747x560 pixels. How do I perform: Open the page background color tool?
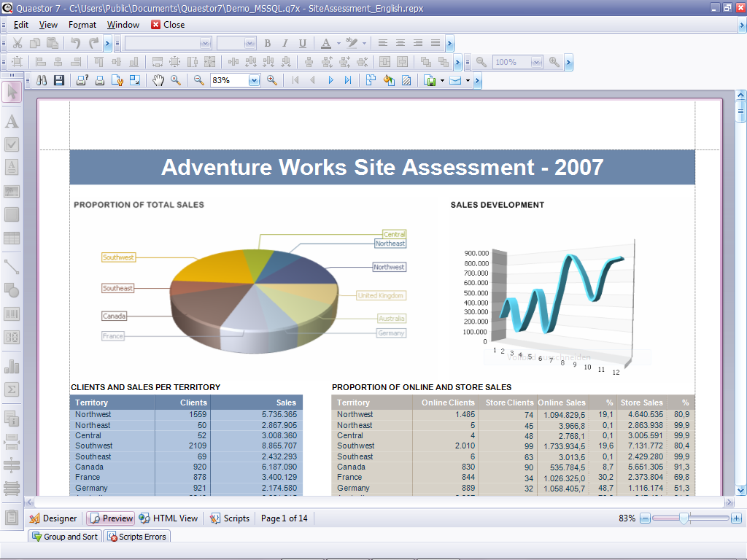point(389,80)
